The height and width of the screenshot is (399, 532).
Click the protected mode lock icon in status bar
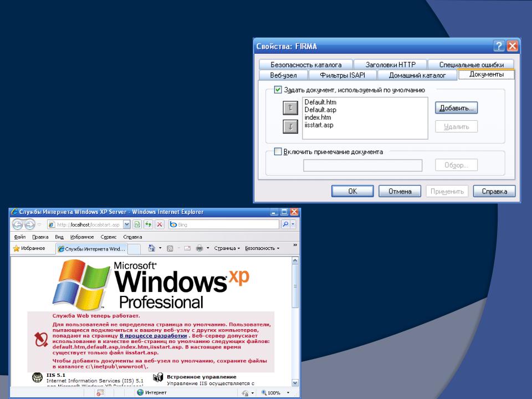pos(245,392)
